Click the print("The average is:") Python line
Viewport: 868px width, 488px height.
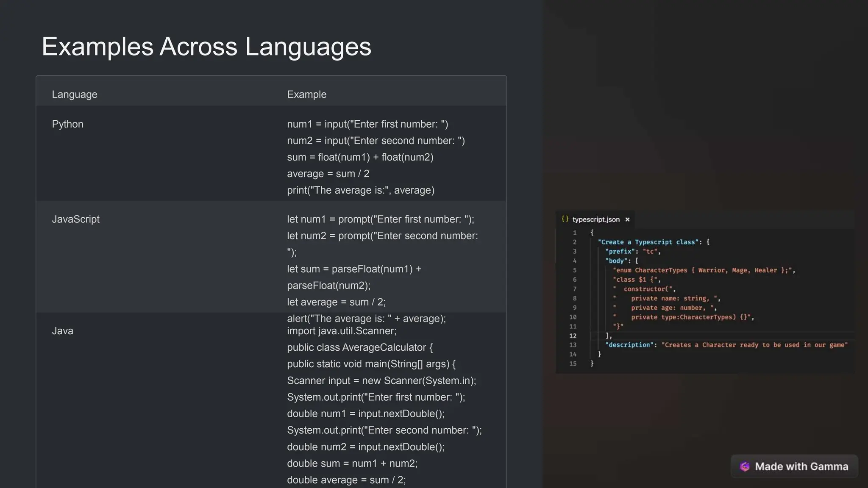click(x=360, y=190)
